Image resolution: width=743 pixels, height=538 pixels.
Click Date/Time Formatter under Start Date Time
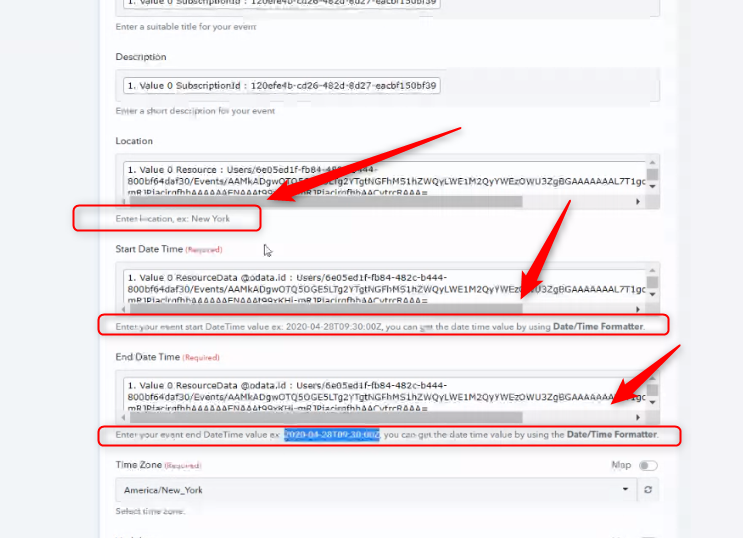[598, 327]
